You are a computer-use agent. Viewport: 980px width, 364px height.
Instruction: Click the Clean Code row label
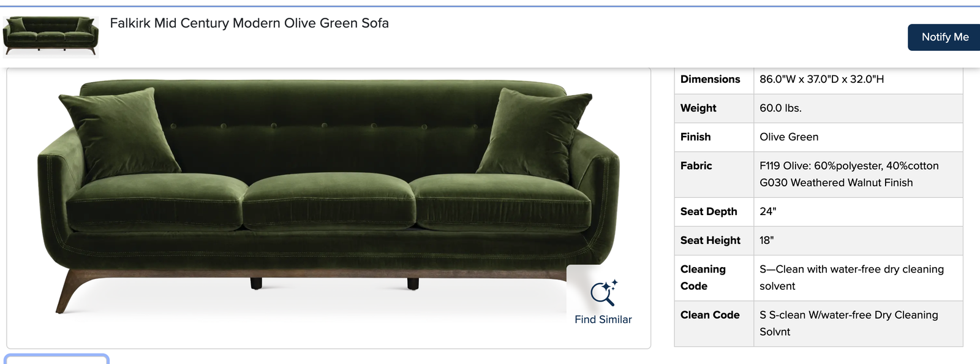(710, 315)
